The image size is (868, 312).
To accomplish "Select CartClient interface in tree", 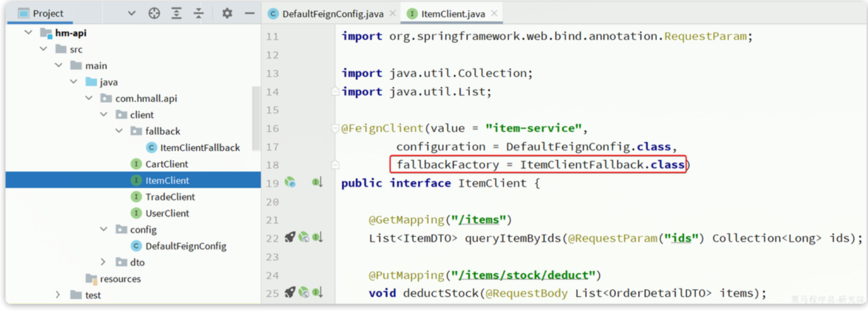I will (x=167, y=164).
